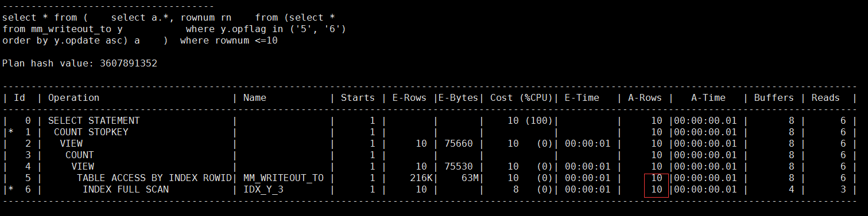Click the 'Plan hash value: 3607891352' line
The width and height of the screenshot is (868, 216).
pos(80,64)
